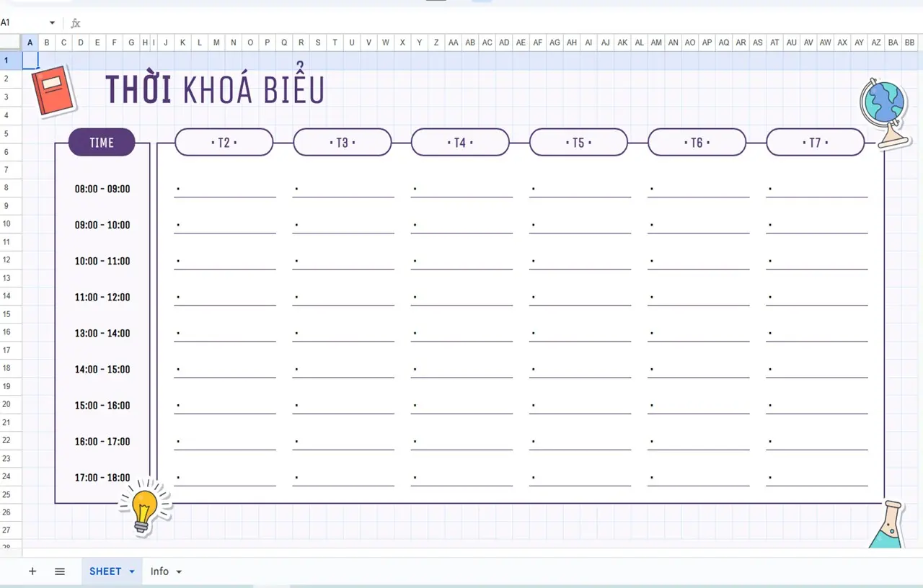Image resolution: width=923 pixels, height=588 pixels.
Task: Select column A header
Action: [30, 43]
